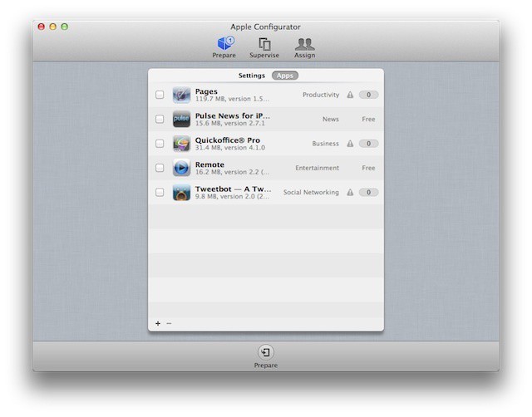Minimize the window with yellow button
Screen dimensions: 532x417
click(x=53, y=27)
